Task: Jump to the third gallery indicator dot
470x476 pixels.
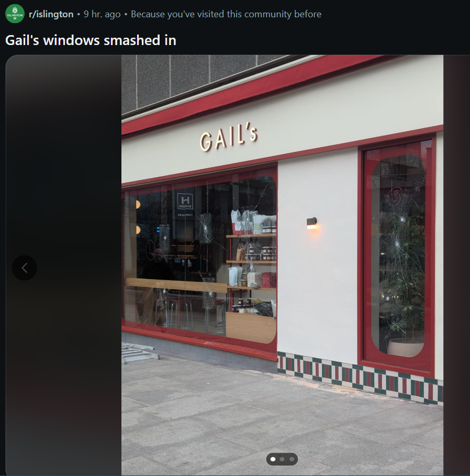Action: [x=292, y=459]
